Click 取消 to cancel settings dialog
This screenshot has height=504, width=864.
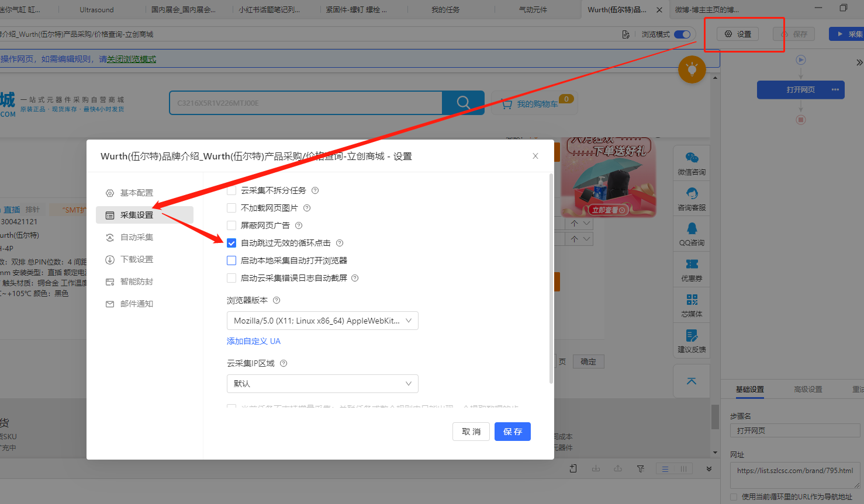[471, 432]
